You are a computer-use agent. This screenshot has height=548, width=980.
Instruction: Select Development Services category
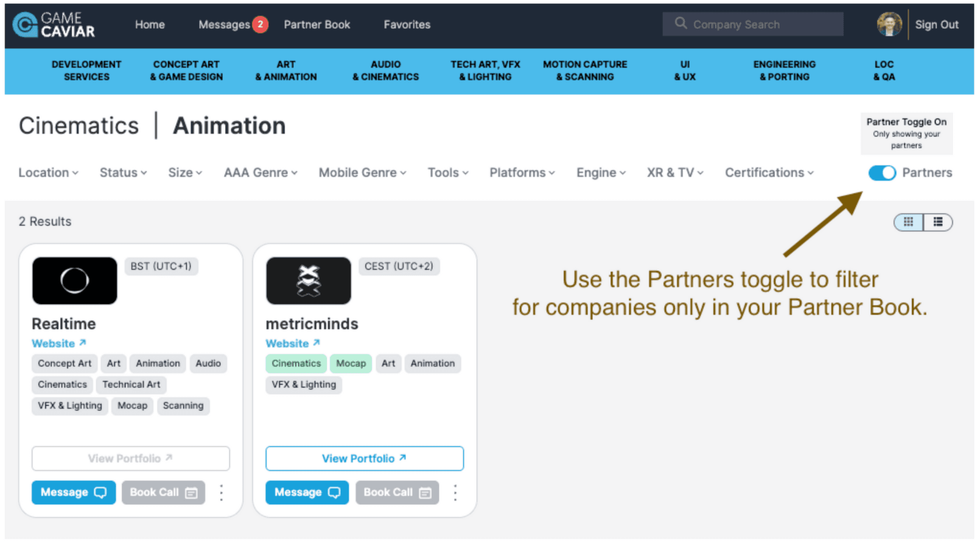[x=86, y=70]
